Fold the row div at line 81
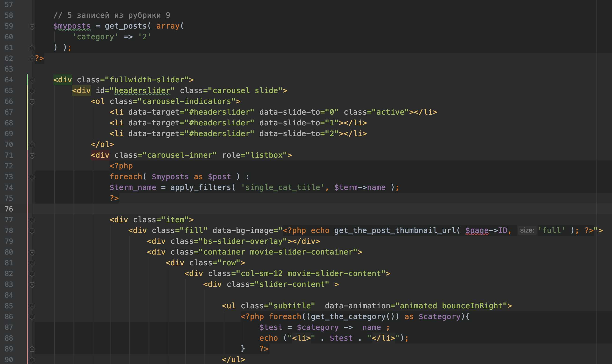612x364 pixels. pyautogui.click(x=32, y=263)
